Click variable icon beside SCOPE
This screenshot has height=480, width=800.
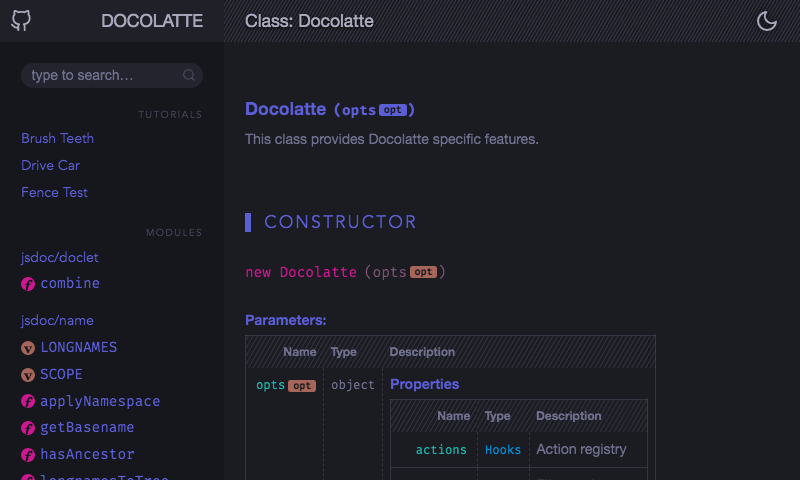click(x=28, y=375)
